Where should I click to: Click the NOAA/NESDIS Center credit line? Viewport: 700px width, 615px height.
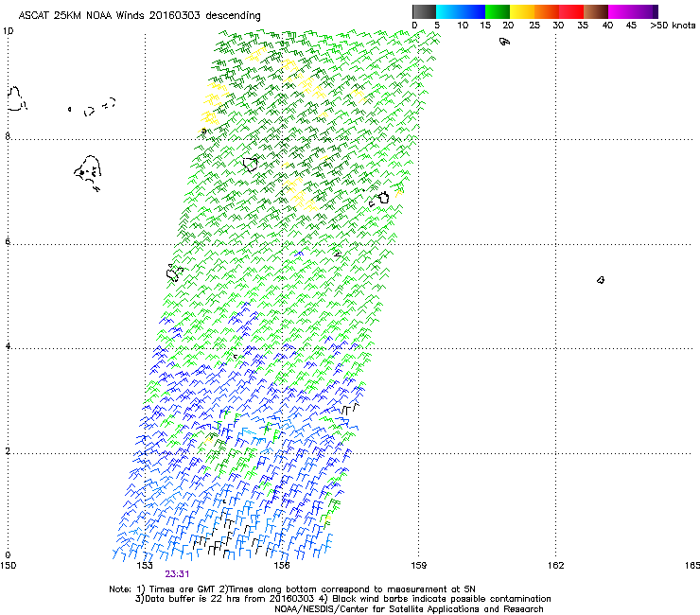pos(409,609)
